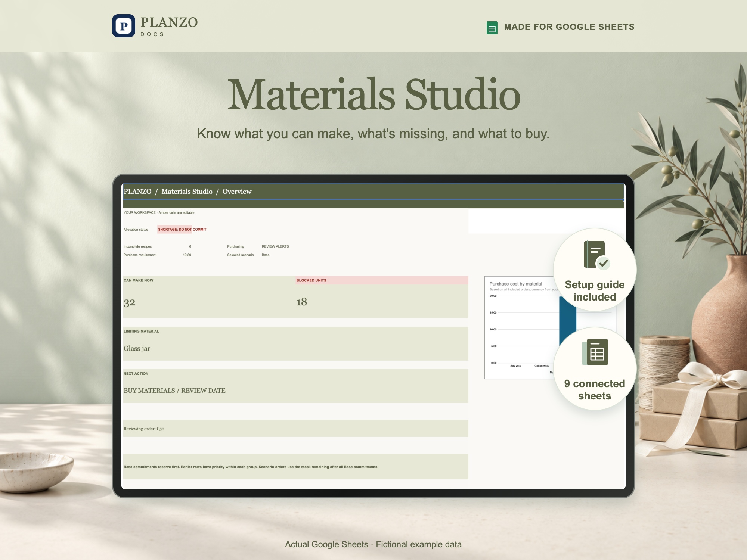The height and width of the screenshot is (560, 747).
Task: Click the 'BUY MATERIALS / REVIEW DATE' cell
Action: click(295, 391)
